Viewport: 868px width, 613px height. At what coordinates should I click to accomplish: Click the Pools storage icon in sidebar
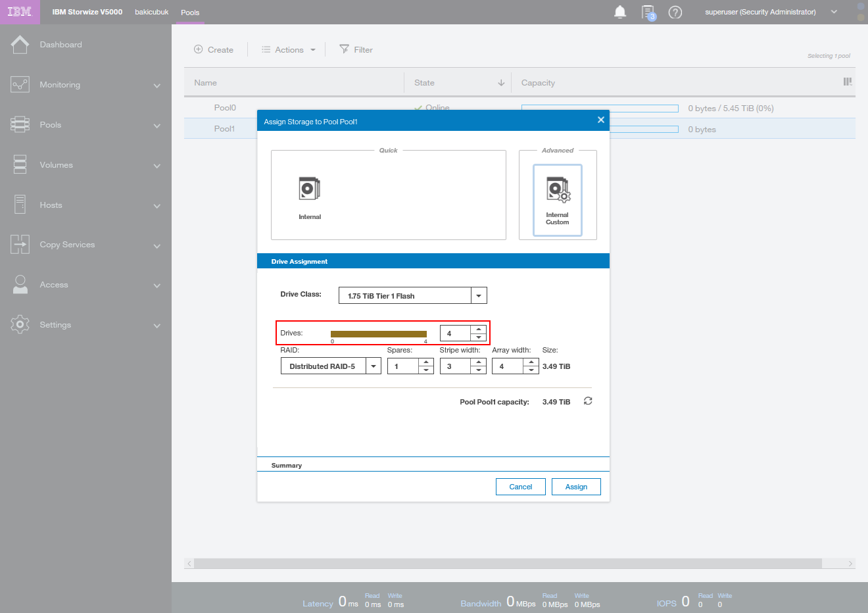20,125
